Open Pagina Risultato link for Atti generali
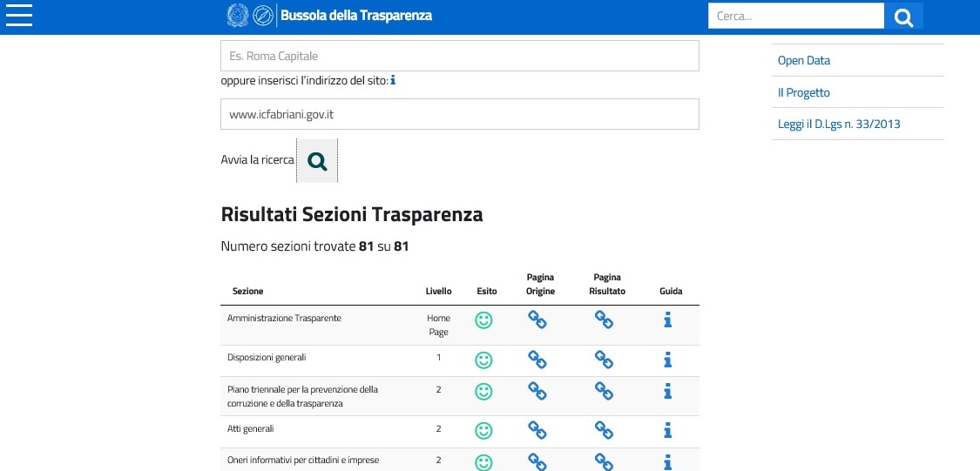 (x=604, y=430)
